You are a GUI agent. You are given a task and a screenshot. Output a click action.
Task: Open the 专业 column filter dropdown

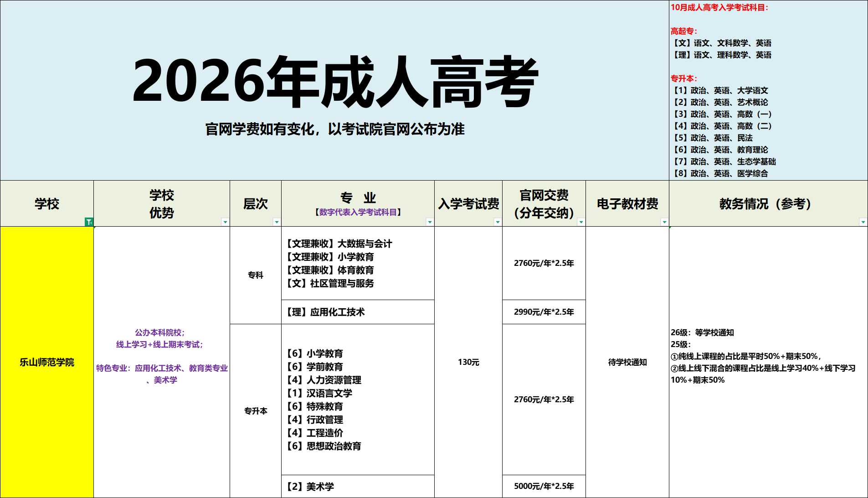click(430, 222)
